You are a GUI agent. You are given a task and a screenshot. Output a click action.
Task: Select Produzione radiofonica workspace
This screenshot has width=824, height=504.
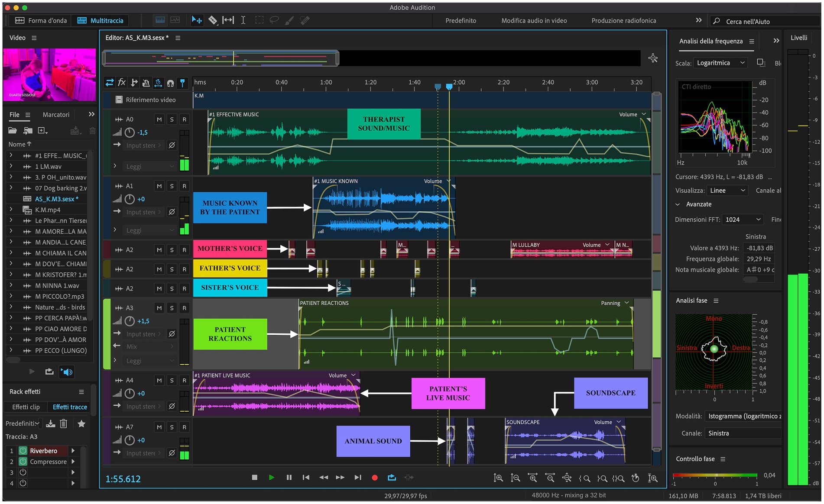coord(623,20)
